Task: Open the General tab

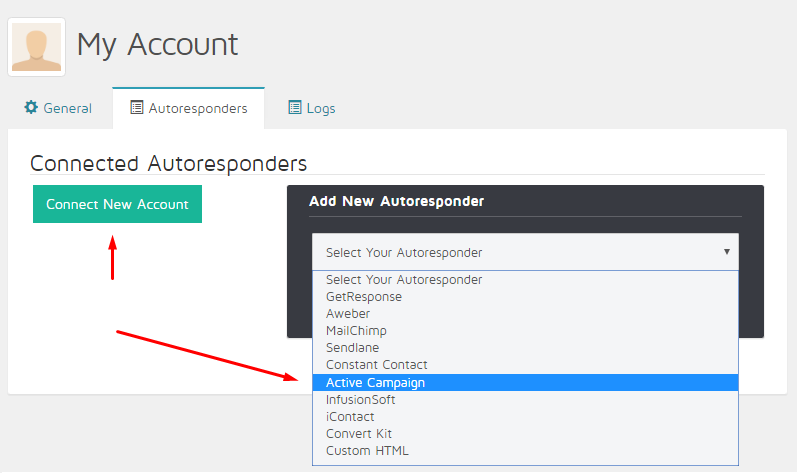Action: [x=58, y=108]
